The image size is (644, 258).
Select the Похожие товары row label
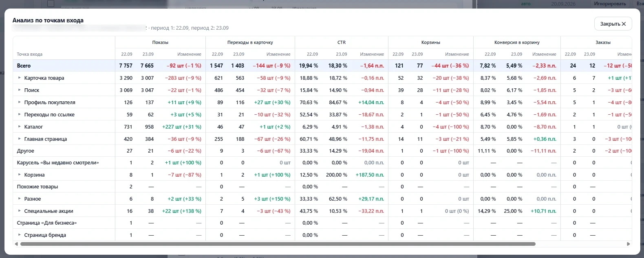point(37,187)
